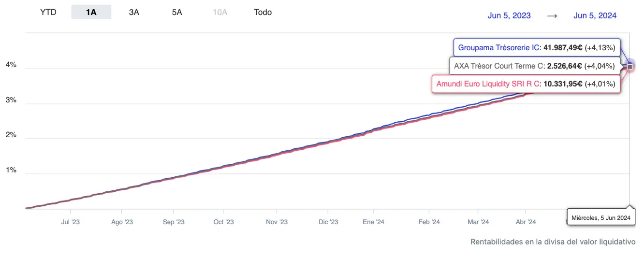Open the start date Jun 5, 2023
This screenshot has height=257, width=644.
coord(509,15)
